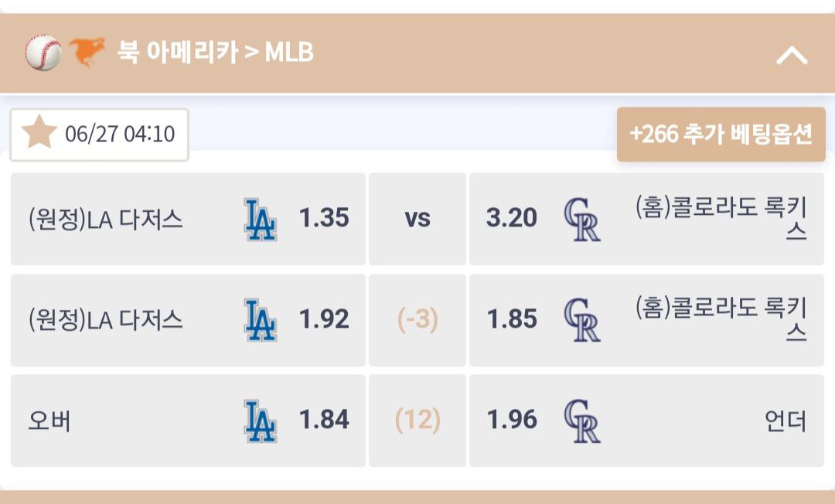The image size is (835, 504).
Task: Open the 북 아메리카 > MLB breadcrumb
Action: (215, 52)
